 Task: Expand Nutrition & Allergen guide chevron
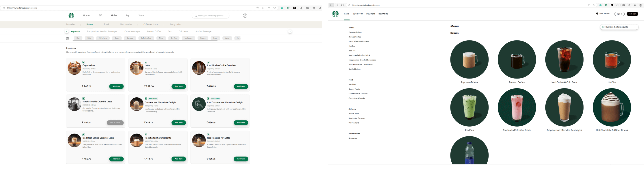(x=634, y=27)
